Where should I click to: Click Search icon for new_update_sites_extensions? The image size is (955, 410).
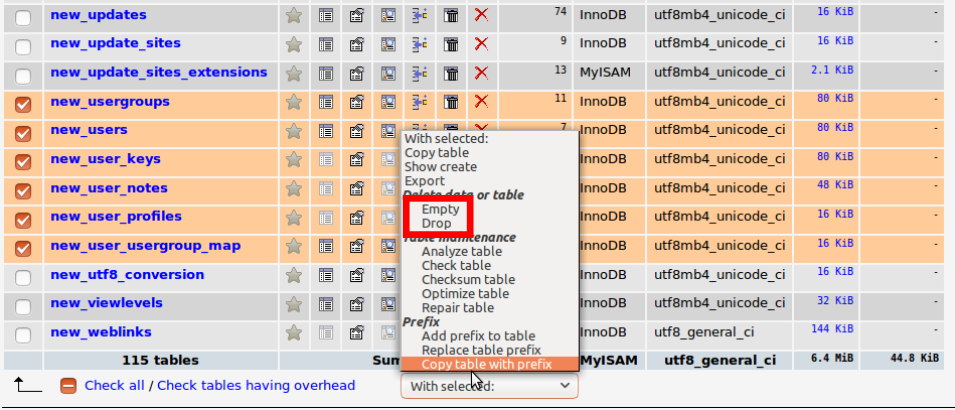388,73
